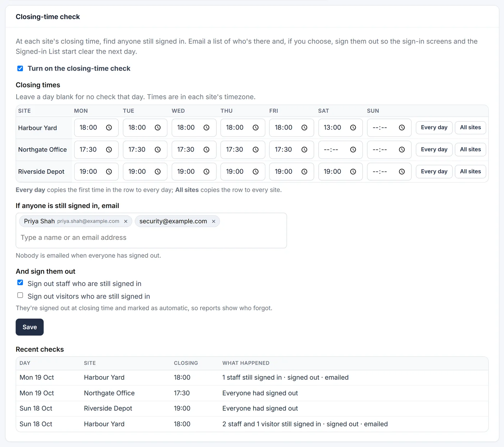Click clock icon for Harbour Yard Wednesday
Screen dimensions: 504x447
206,128
